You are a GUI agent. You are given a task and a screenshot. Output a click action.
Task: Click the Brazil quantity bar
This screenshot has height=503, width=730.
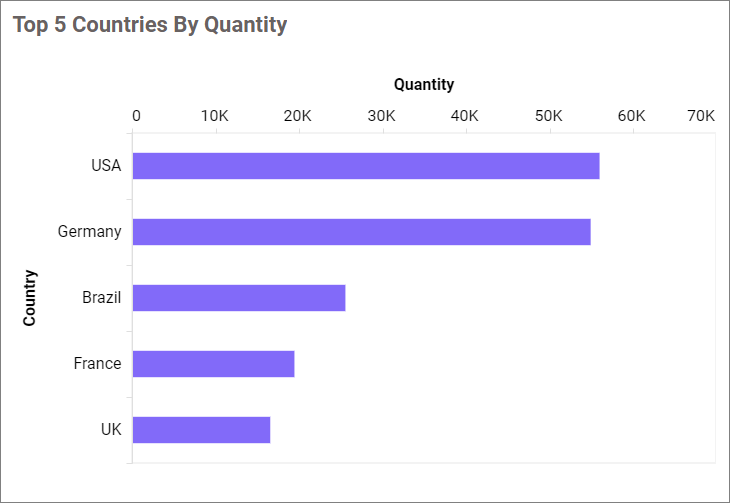point(239,298)
